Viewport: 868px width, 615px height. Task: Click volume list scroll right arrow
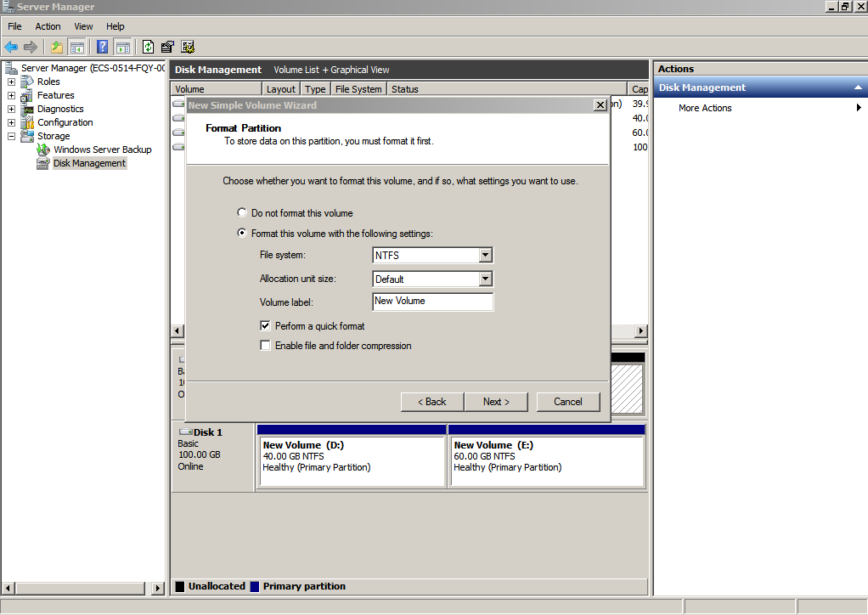640,331
